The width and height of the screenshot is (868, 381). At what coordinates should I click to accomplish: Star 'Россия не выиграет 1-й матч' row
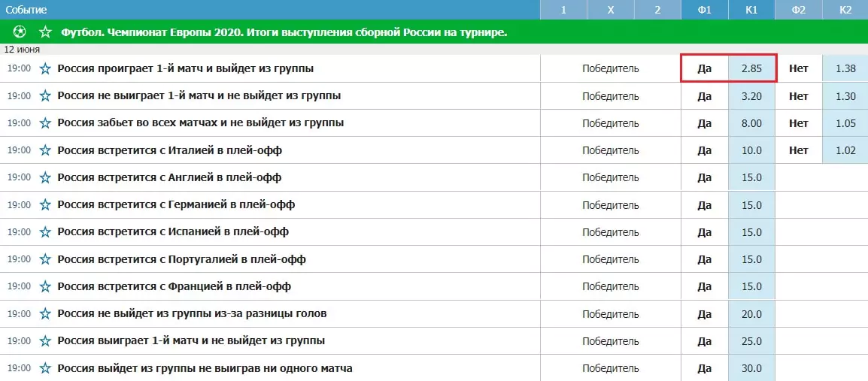tap(45, 95)
